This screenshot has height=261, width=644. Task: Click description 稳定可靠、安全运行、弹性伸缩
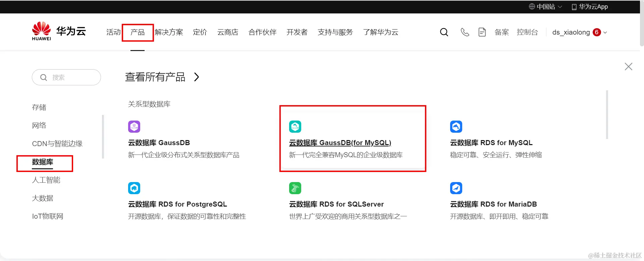[x=496, y=155]
